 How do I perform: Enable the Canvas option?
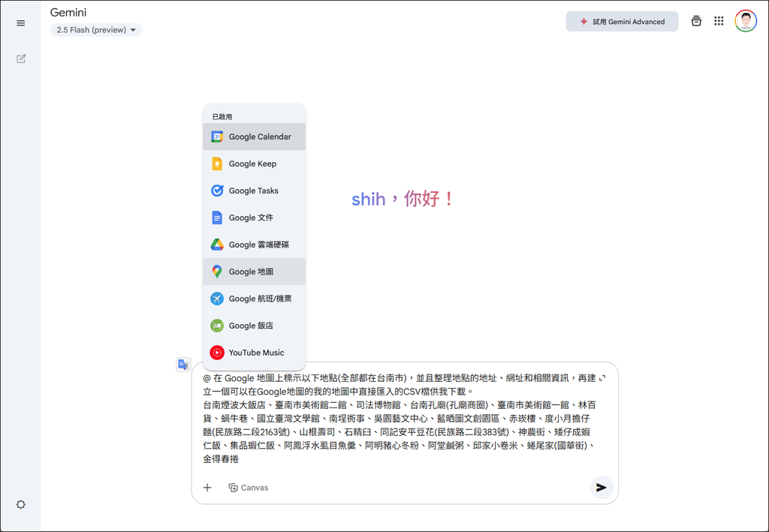coord(248,488)
